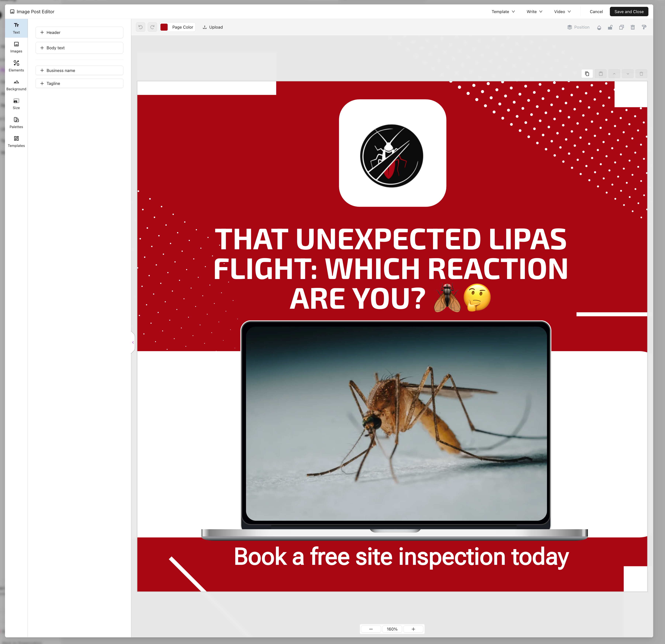Copy the page with the copy icon

click(x=587, y=74)
